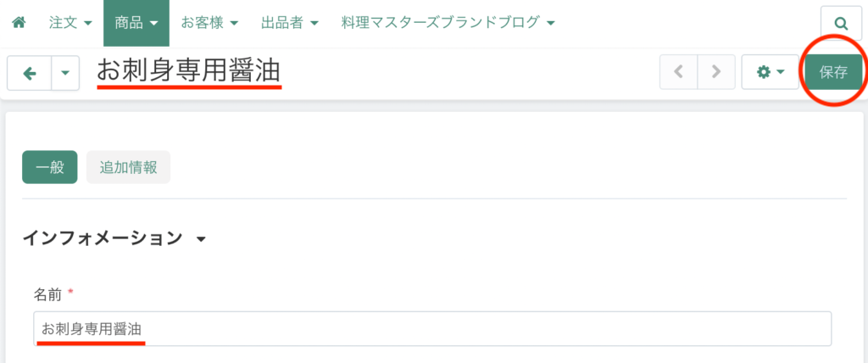Go to previous product with left chevron
Screen dimensions: 868x363
tap(678, 72)
